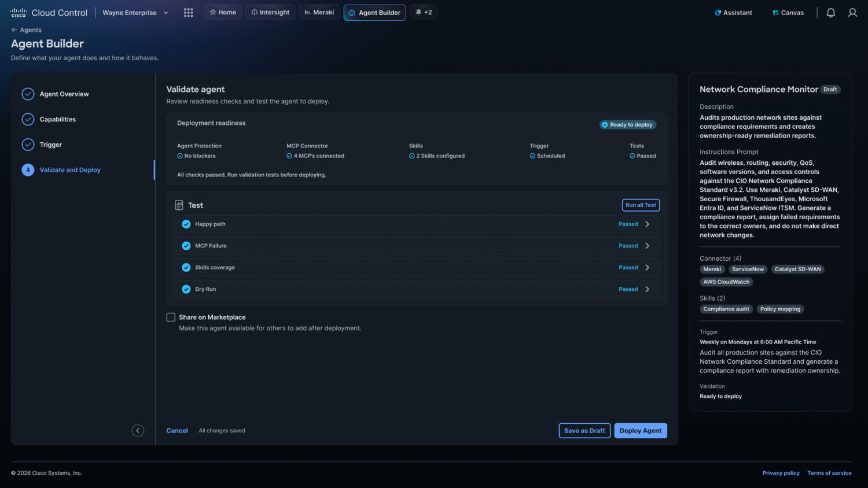Click the Cisco Cloud Control logo
This screenshot has height=488, width=868.
[49, 12]
